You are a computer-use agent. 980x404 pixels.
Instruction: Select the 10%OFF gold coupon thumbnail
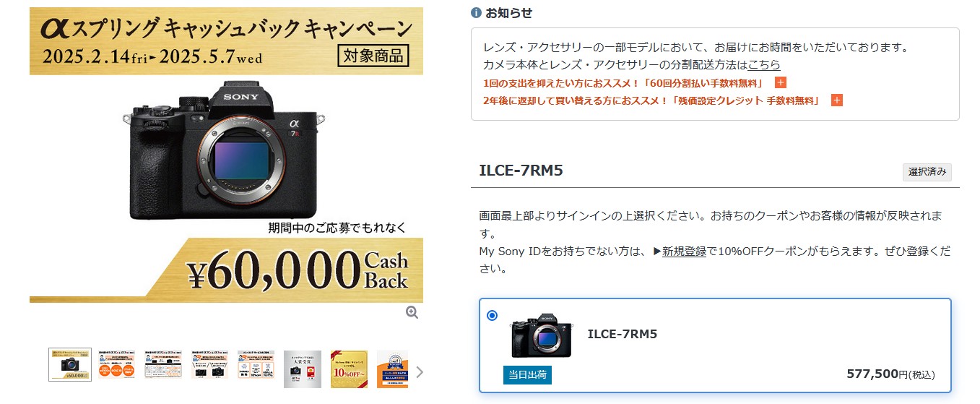click(349, 369)
